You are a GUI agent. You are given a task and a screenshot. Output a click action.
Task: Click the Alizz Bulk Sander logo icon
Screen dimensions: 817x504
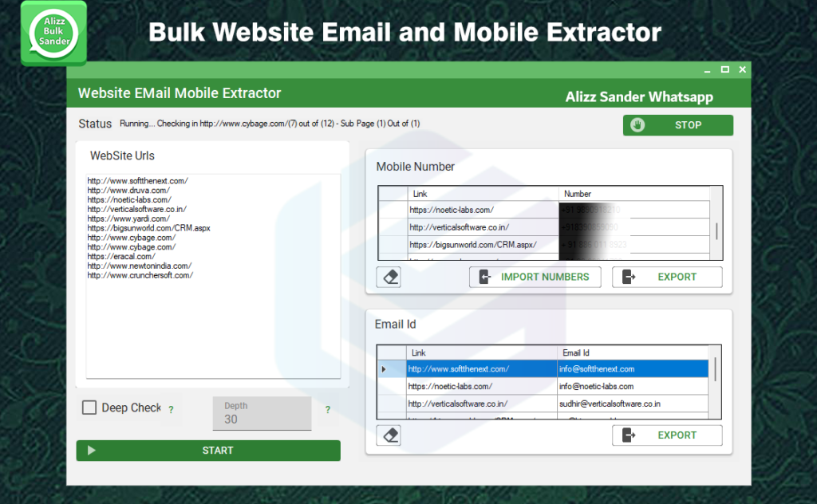[53, 33]
